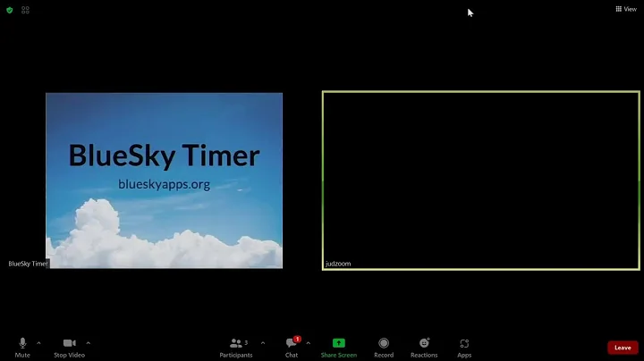Click blueskyapps.org text in the timer tile
This screenshot has width=644, height=361.
click(x=165, y=184)
